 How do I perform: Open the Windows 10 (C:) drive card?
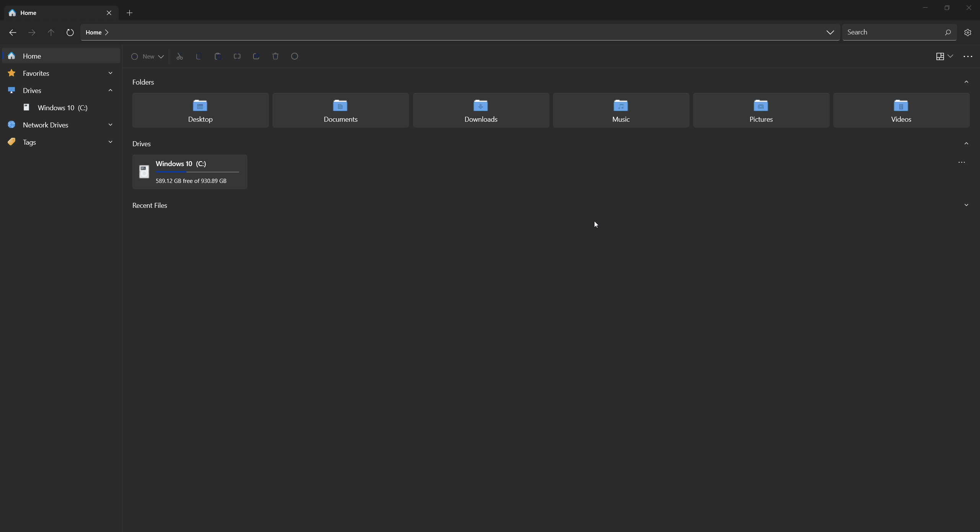click(190, 172)
